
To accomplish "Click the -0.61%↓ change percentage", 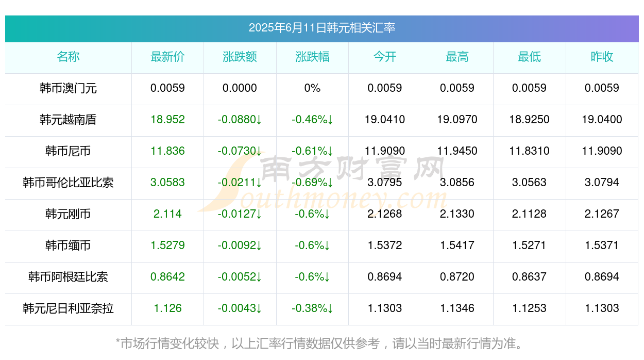I will (x=312, y=151).
